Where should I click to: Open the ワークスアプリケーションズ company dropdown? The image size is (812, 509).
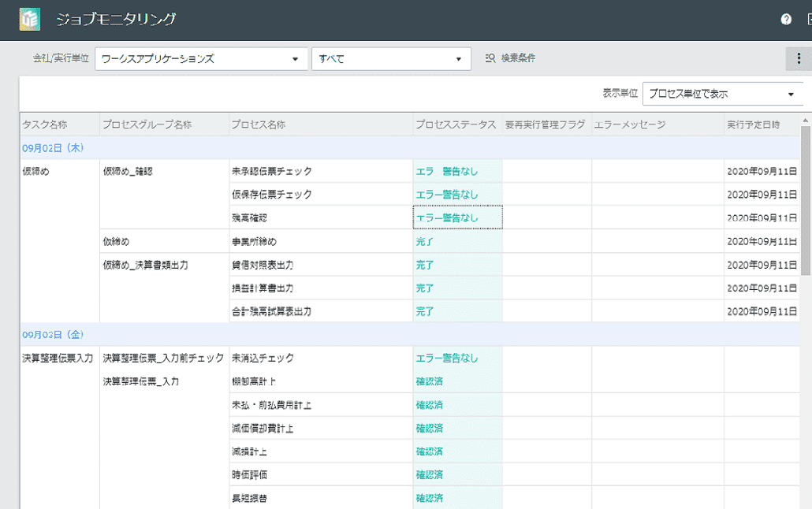[x=201, y=58]
